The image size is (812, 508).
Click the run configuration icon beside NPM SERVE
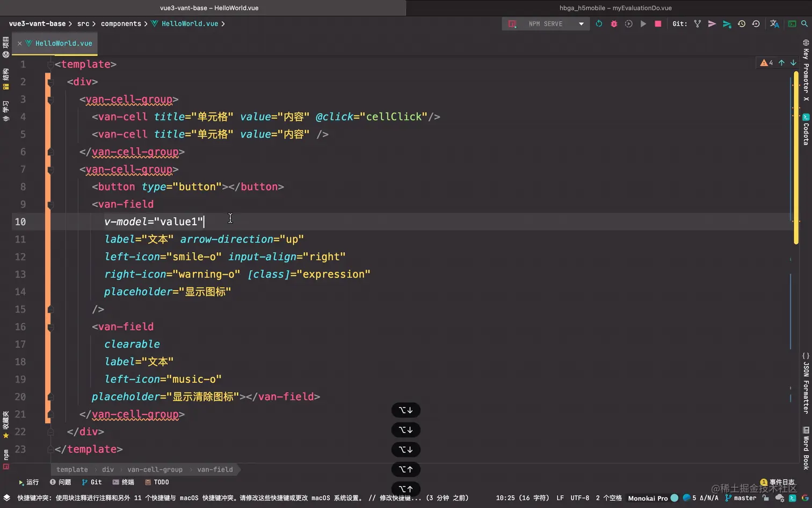[512, 24]
